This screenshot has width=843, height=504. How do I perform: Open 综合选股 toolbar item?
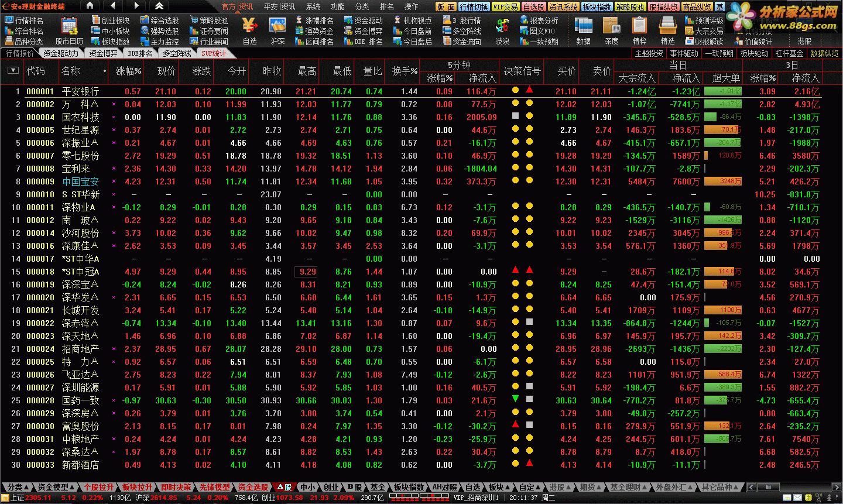pos(160,20)
